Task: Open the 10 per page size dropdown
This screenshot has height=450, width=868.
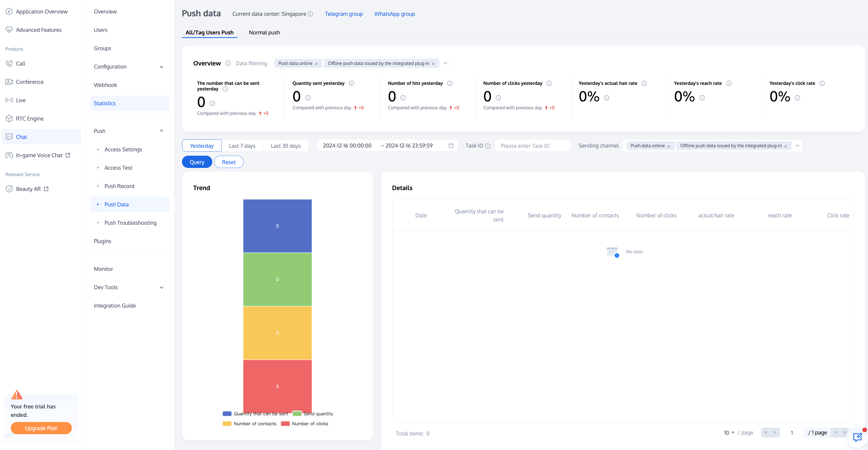Action: [729, 432]
